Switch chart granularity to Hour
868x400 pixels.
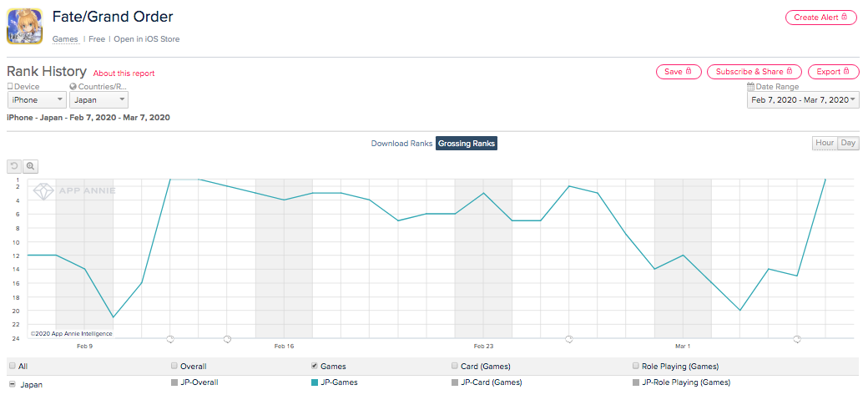pyautogui.click(x=825, y=143)
